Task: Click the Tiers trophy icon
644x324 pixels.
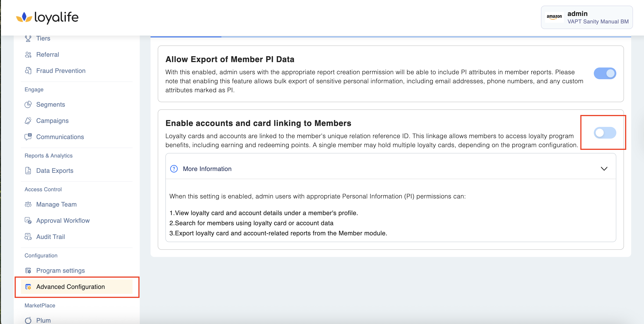Action: [x=28, y=38]
